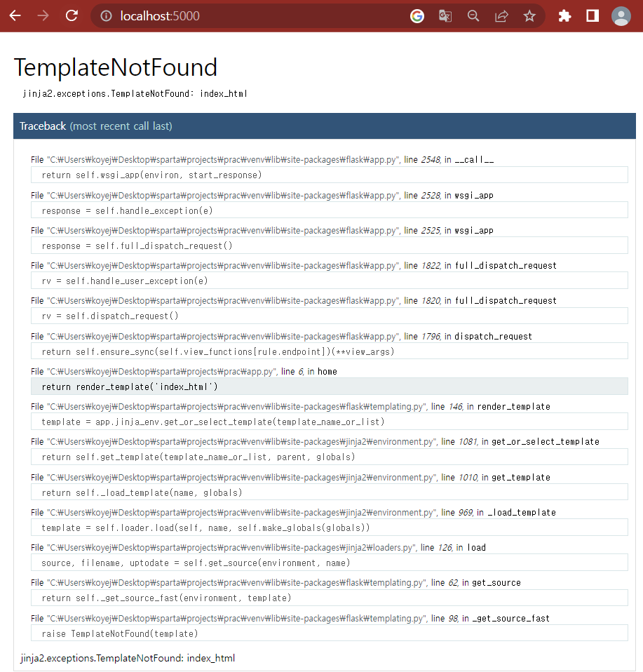
Task: Expand the raise TemplateNotFound(template) frame
Action: (330, 633)
